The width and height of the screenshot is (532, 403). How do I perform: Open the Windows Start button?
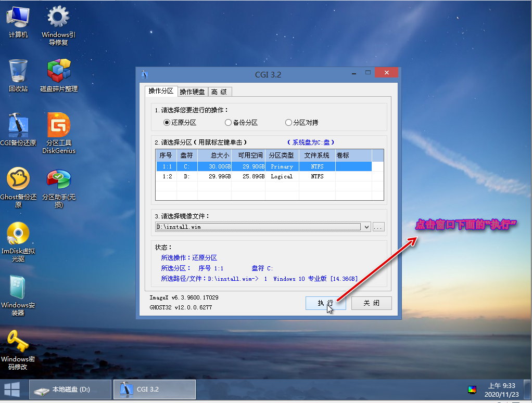pyautogui.click(x=12, y=389)
